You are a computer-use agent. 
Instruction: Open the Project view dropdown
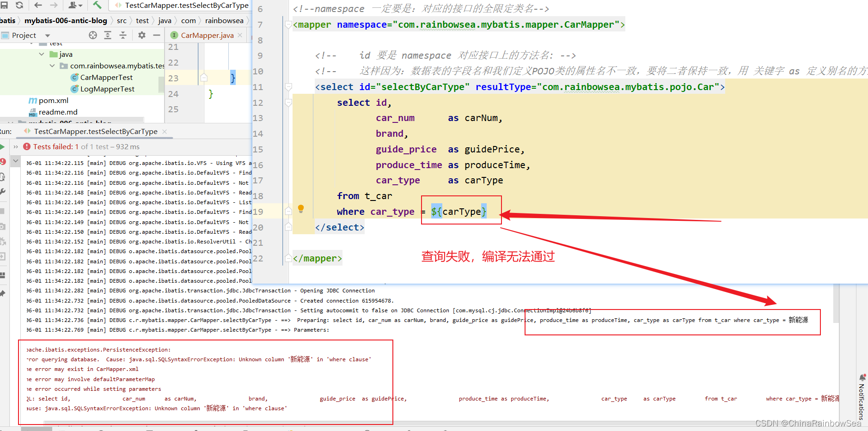[x=48, y=36]
